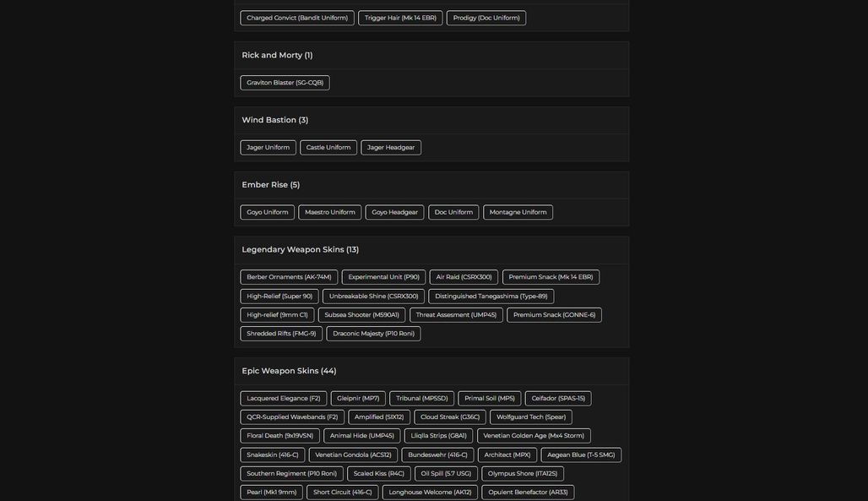The image size is (868, 501).
Task: Click the Cloud Streak (G36C) tag
Action: 450,417
